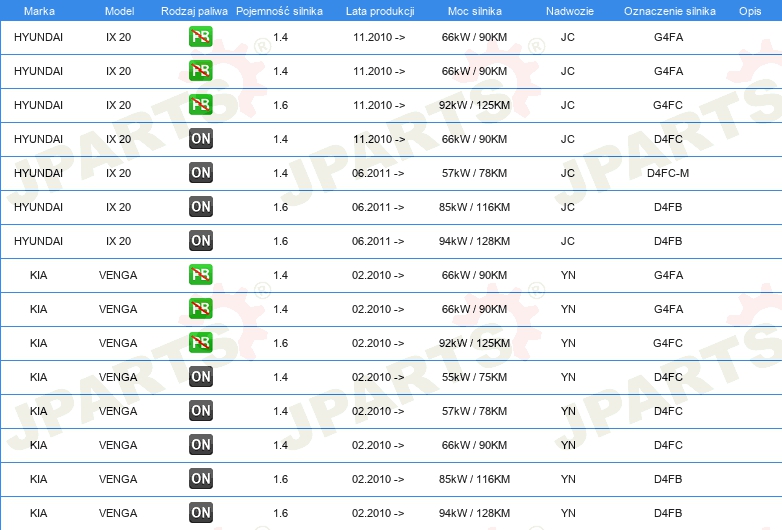Click the Oznaczenie silnika column header
This screenshot has width=782, height=530.
pyautogui.click(x=669, y=10)
